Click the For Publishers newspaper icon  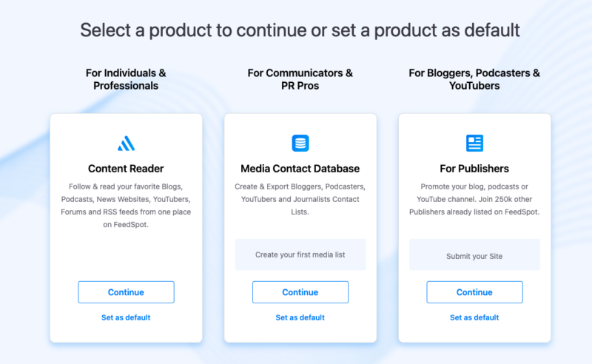click(474, 143)
